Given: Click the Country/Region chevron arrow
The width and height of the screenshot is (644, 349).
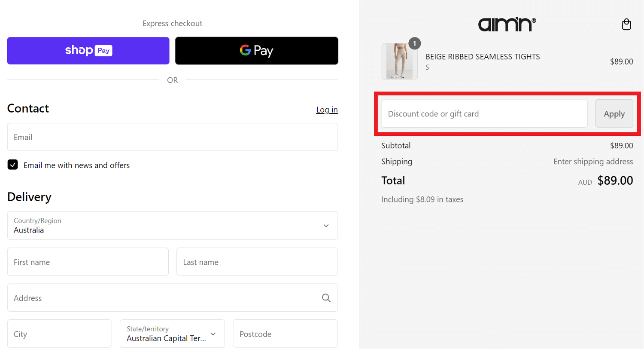Looking at the screenshot, I should pyautogui.click(x=326, y=226).
